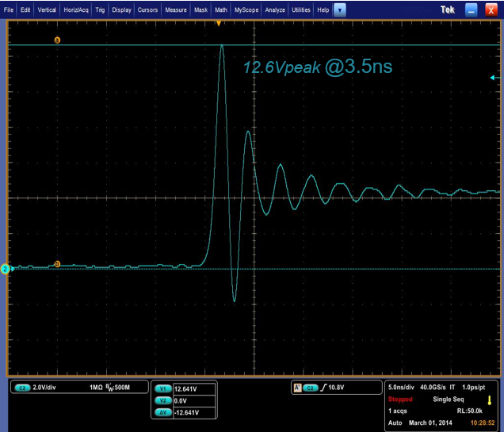Click the orange trigger position marker at top
Image resolution: width=504 pixels, height=432 pixels.
(219, 24)
